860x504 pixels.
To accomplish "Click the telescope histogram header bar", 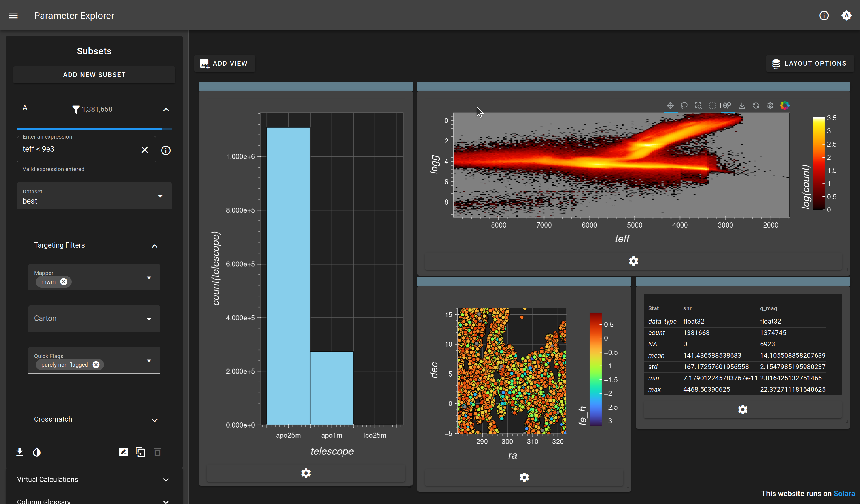I will [306, 87].
